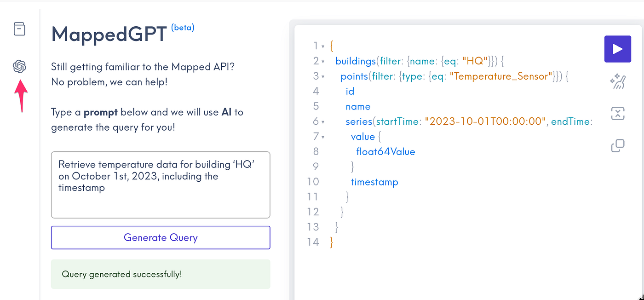Viewport: 644px width, 300px height.
Task: Run the query with the play button
Action: coord(617,49)
